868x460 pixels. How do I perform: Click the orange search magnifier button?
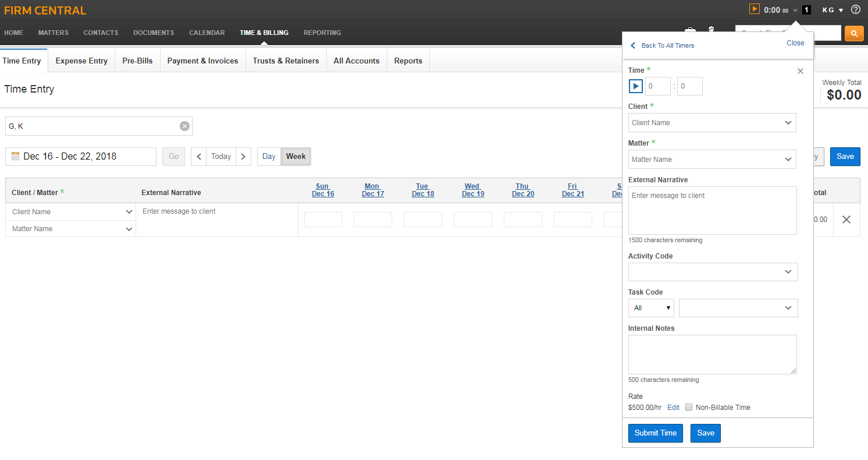click(x=853, y=33)
